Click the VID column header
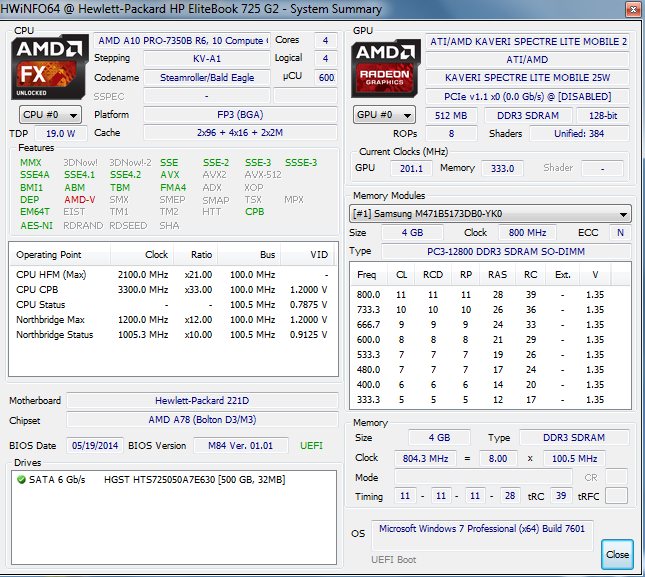645x577 pixels. point(307,255)
